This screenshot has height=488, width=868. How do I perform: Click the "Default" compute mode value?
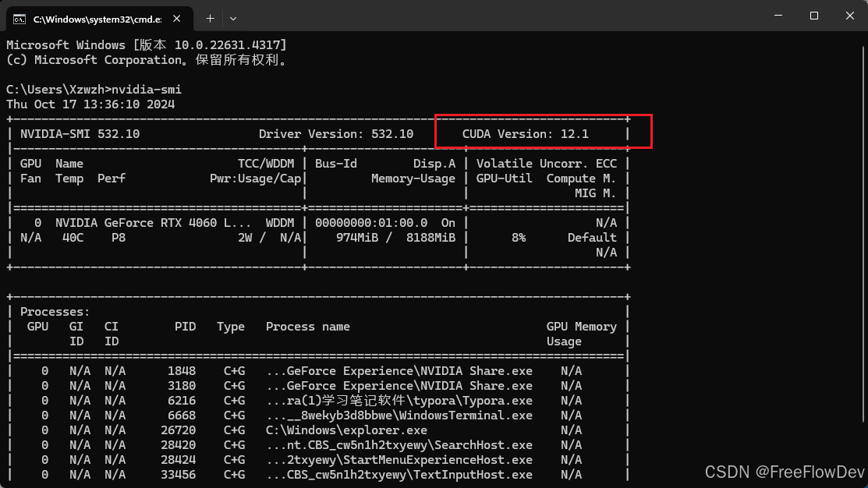point(592,238)
